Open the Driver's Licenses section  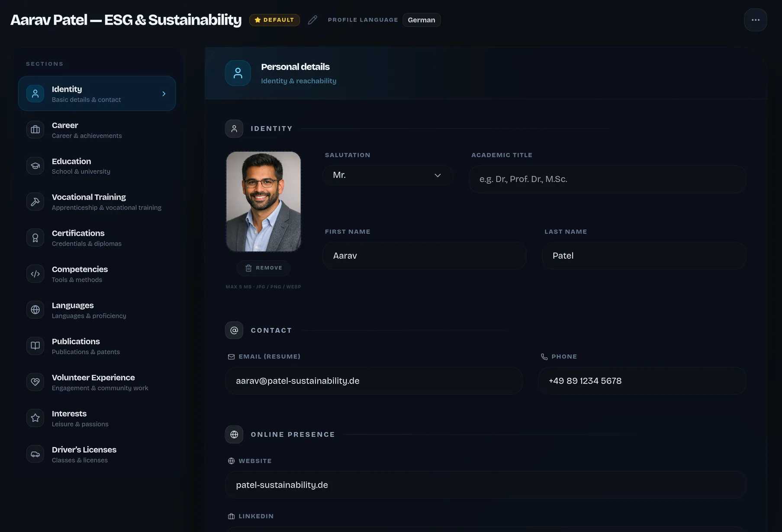pyautogui.click(x=97, y=454)
